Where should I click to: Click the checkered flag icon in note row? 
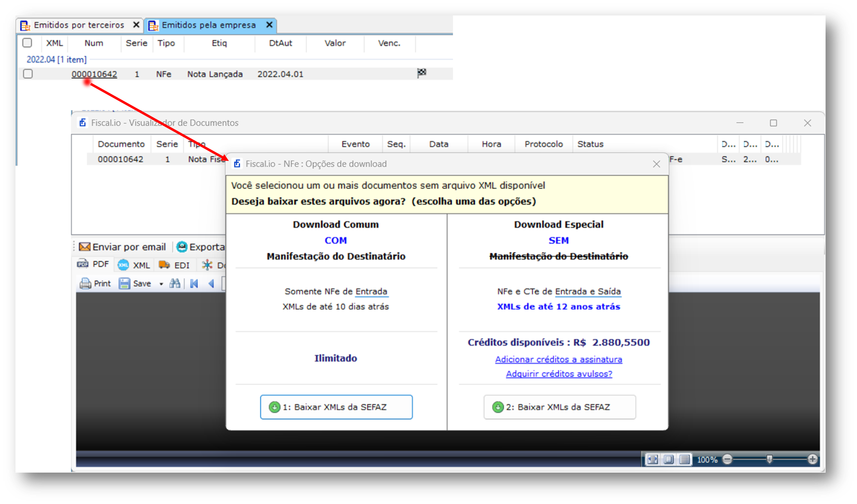[422, 73]
